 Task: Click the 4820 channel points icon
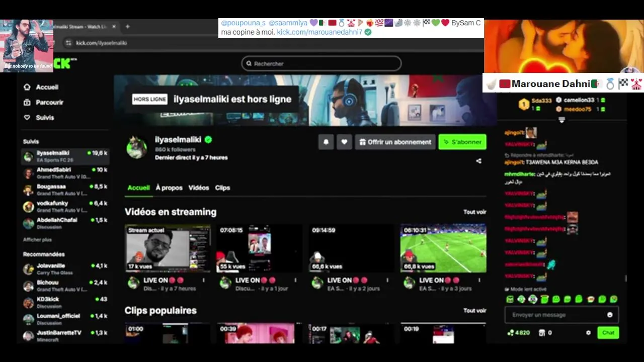pos(511,333)
